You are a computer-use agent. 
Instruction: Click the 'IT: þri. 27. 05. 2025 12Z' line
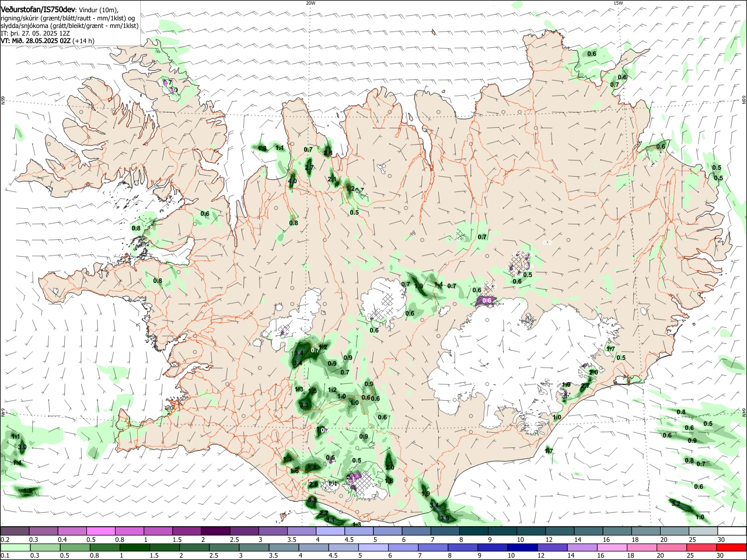click(36, 33)
